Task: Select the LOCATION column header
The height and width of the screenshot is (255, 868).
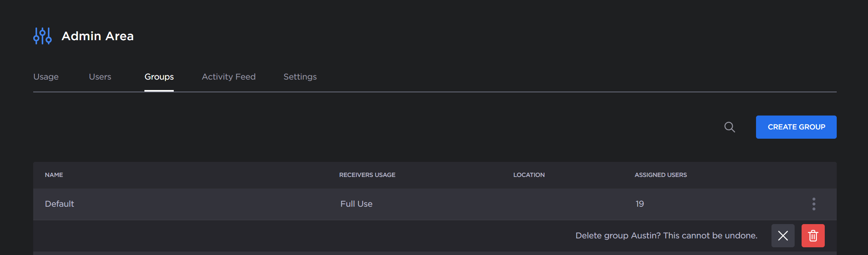Action: pyautogui.click(x=529, y=175)
